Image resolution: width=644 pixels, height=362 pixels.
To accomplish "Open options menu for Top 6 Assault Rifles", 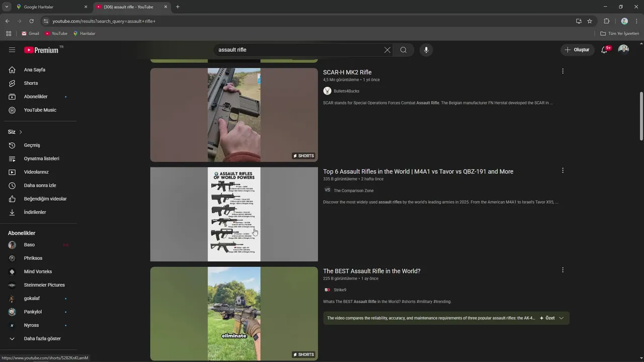I will (562, 170).
